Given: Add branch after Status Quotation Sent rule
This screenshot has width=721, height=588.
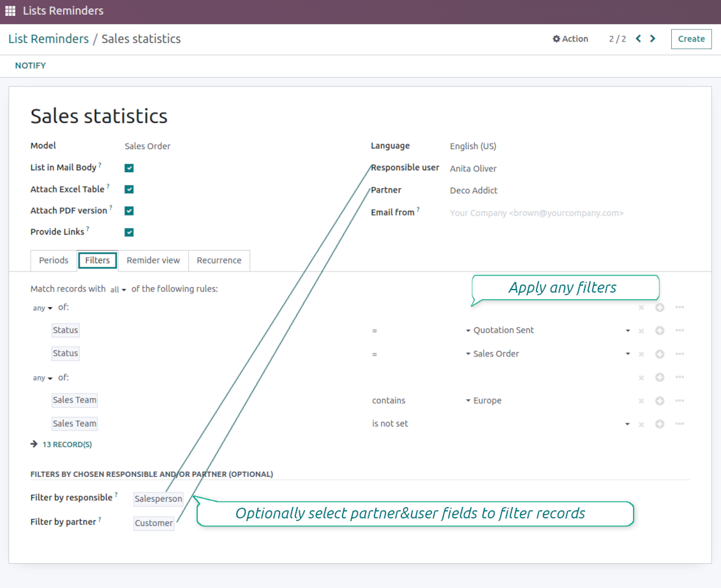Looking at the screenshot, I should tap(680, 330).
